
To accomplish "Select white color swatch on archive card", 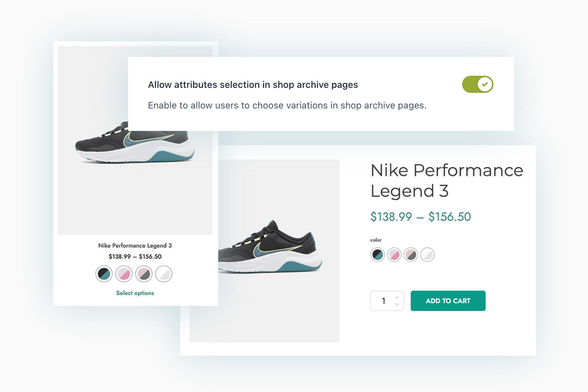I will (164, 274).
